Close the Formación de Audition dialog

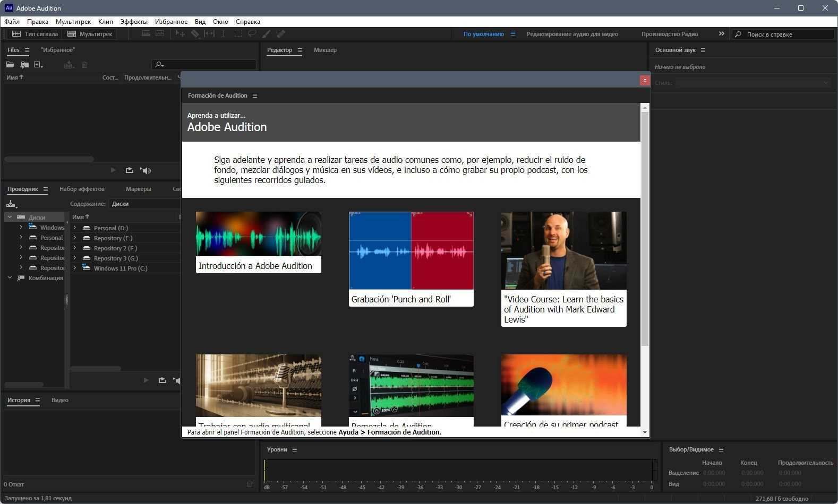point(645,80)
